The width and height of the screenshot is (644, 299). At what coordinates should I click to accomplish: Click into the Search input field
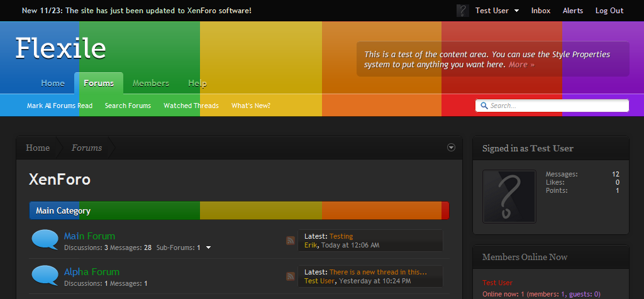pos(557,106)
